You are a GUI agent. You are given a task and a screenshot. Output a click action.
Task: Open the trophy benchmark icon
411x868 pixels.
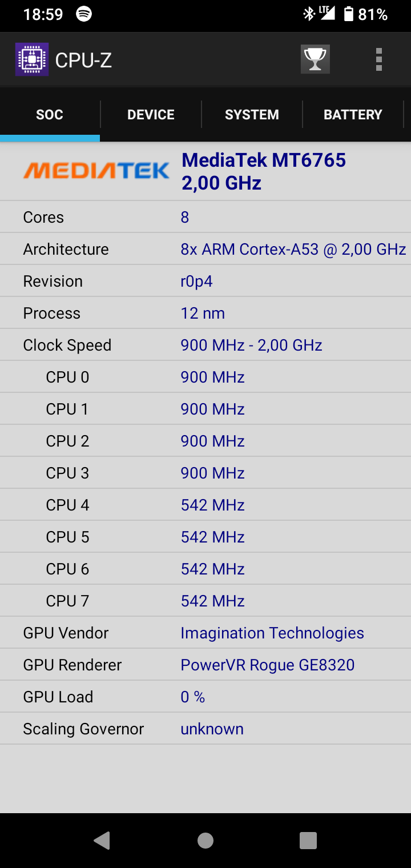(x=315, y=59)
